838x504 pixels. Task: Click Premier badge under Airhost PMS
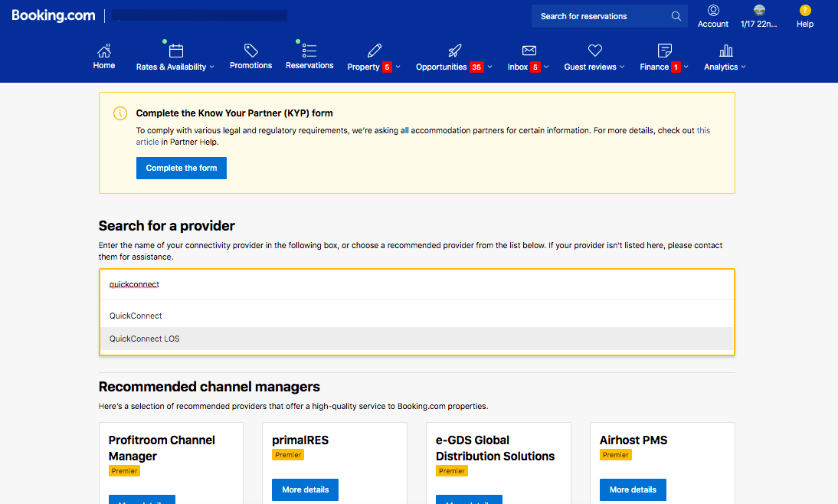(x=616, y=455)
